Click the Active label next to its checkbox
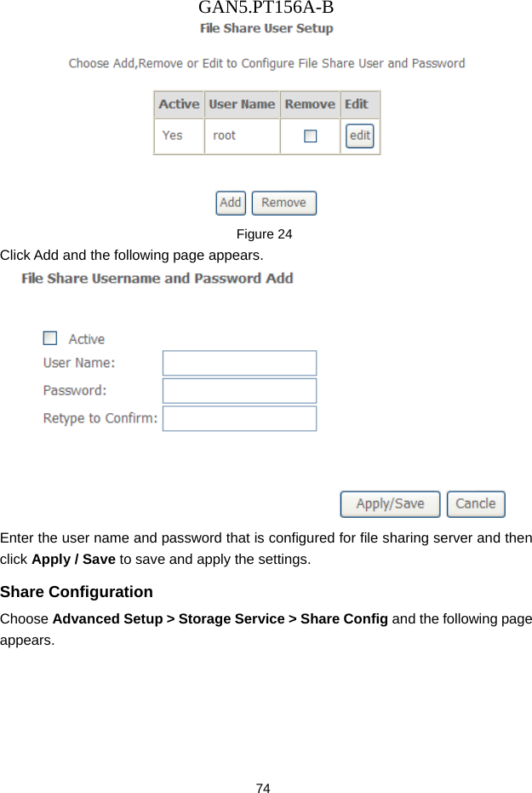This screenshot has width=532, height=793. click(87, 337)
